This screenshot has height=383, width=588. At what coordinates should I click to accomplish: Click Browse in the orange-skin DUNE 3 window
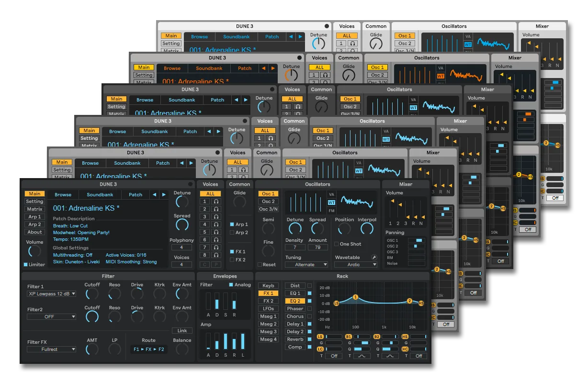(172, 68)
